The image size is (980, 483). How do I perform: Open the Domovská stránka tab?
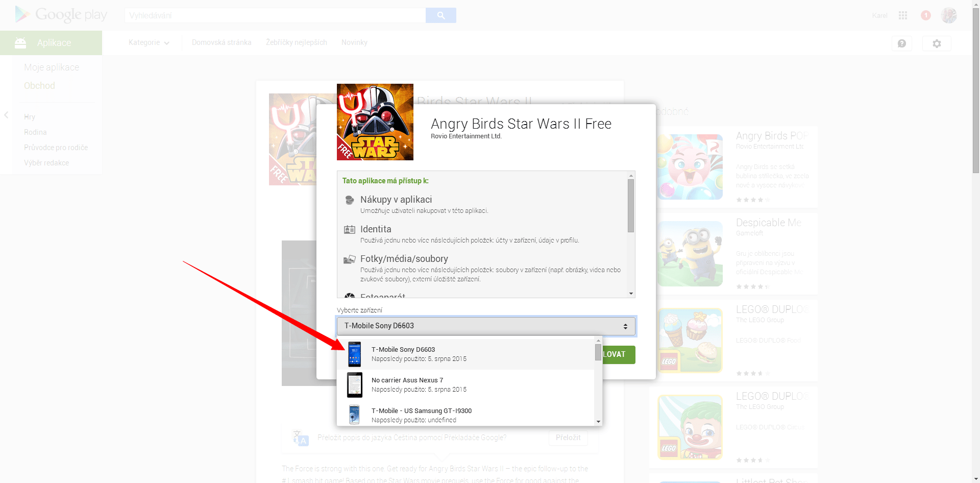pyautogui.click(x=222, y=42)
